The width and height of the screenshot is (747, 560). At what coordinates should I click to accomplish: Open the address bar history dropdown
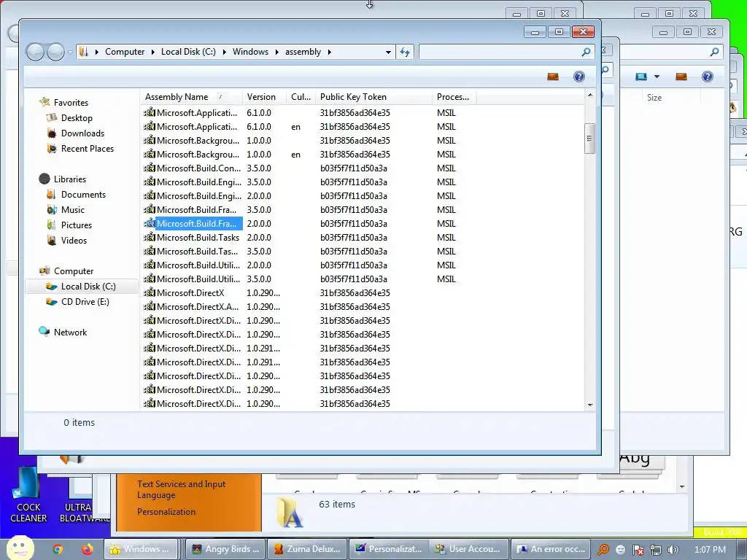click(x=388, y=52)
